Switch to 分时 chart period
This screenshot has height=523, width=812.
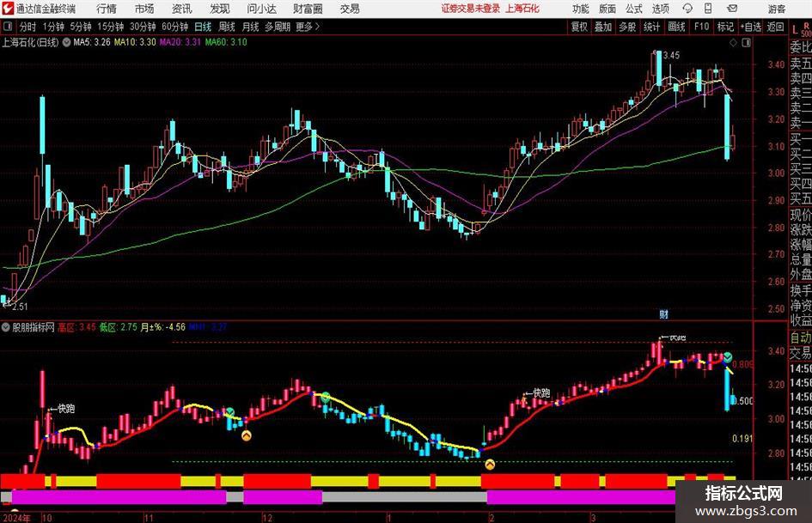tap(27, 27)
